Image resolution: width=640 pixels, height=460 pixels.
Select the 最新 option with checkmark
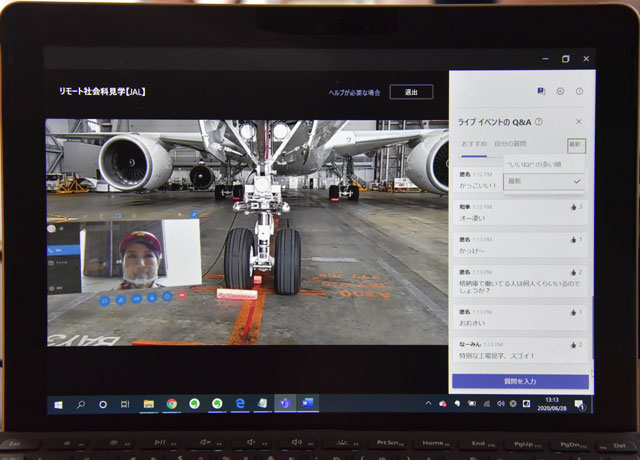(x=540, y=181)
